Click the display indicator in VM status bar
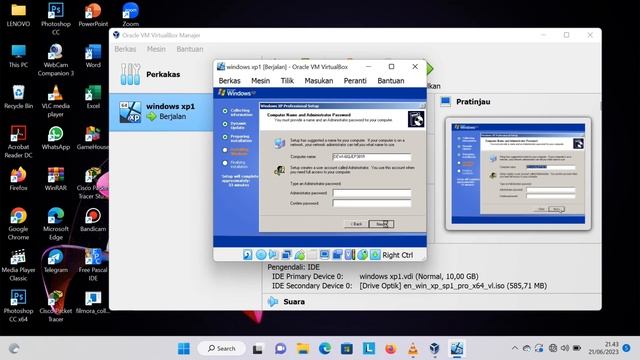The image size is (640, 360). coord(324,255)
